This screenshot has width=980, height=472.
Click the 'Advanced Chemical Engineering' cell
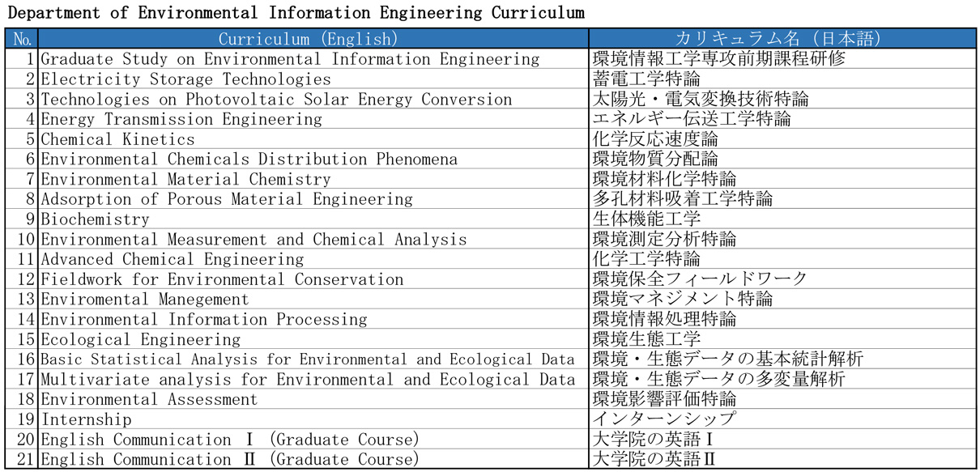tap(313, 260)
